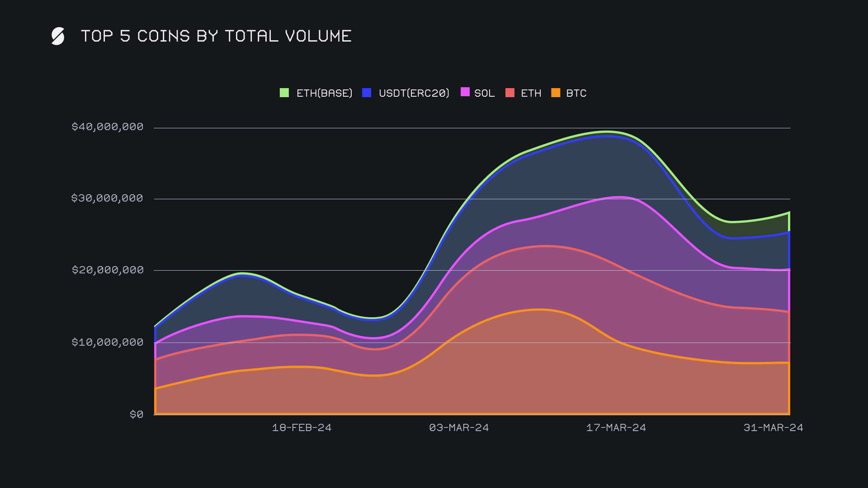Click the logo icon beside the title
The height and width of the screenshot is (488, 868).
coord(58,36)
